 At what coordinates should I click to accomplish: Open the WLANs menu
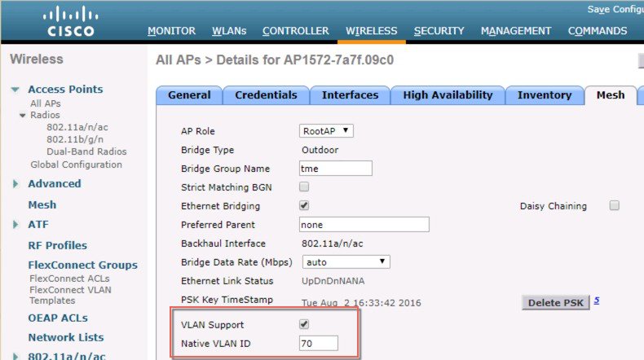[x=229, y=31]
